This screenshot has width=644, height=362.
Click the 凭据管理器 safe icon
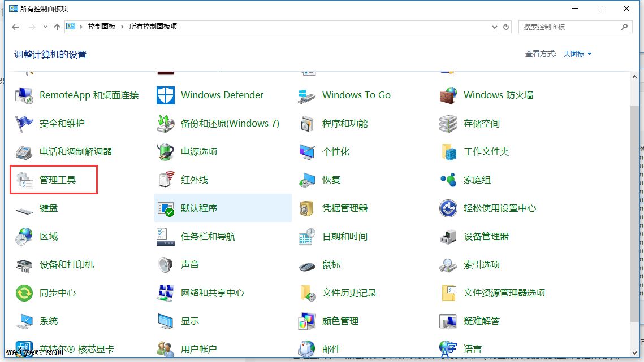pyautogui.click(x=307, y=208)
